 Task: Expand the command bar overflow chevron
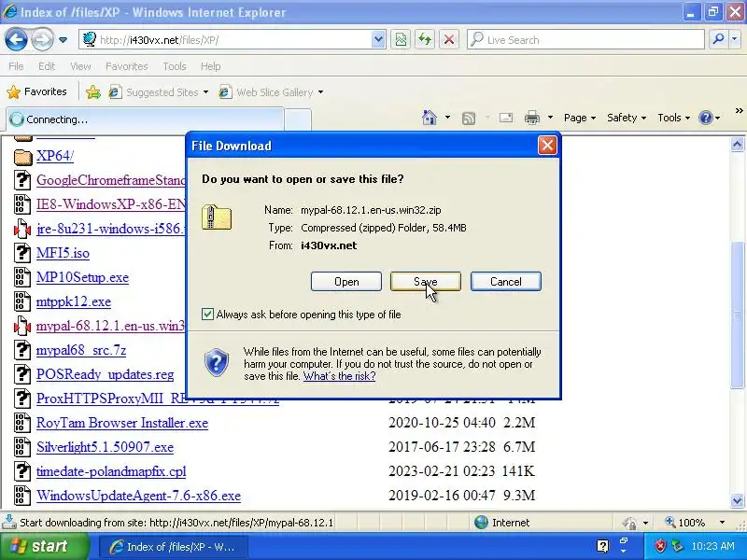tap(739, 111)
